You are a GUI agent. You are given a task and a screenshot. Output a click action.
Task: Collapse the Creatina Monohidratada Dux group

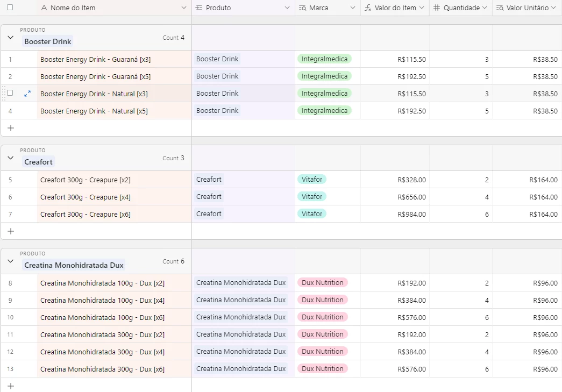tap(10, 261)
